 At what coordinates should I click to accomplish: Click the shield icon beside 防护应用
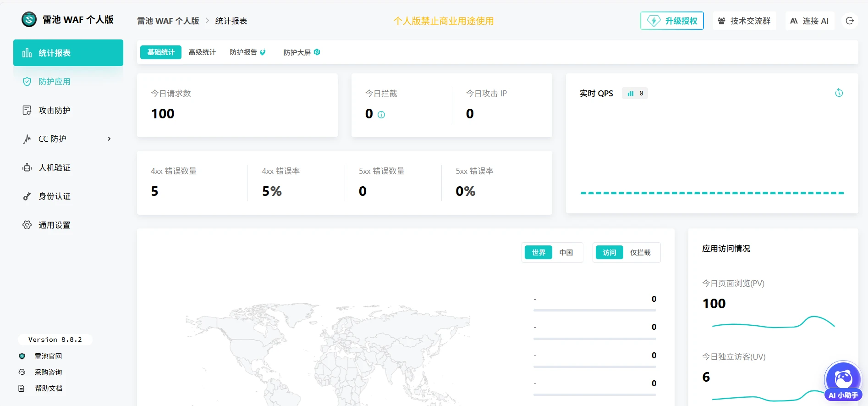pos(27,82)
